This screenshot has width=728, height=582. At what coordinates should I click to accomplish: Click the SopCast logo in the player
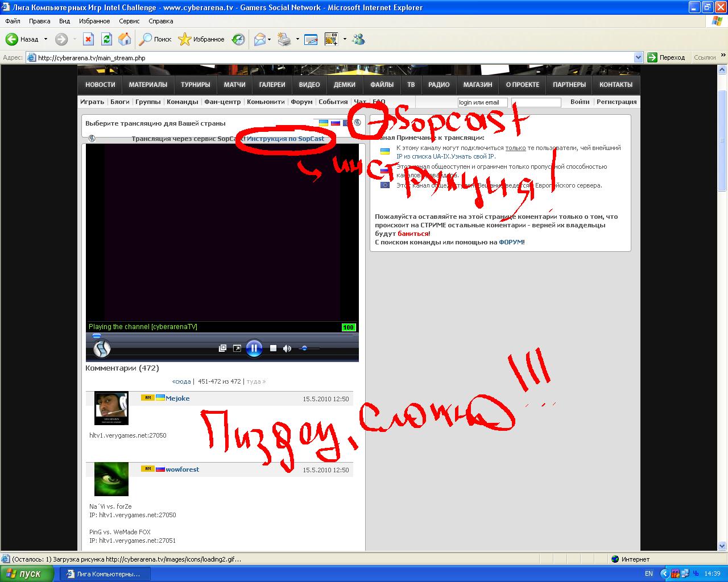(101, 348)
